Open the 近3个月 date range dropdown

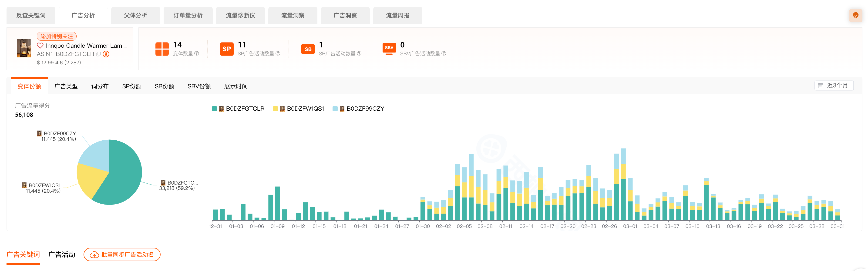[x=834, y=86]
